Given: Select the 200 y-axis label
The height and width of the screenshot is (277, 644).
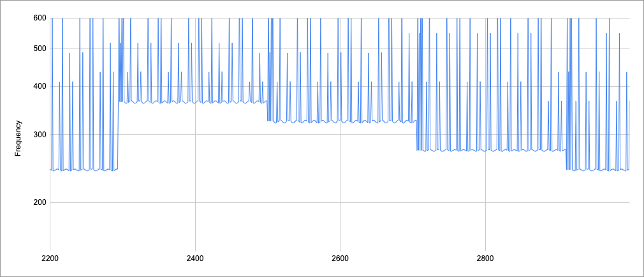Looking at the screenshot, I should [39, 202].
